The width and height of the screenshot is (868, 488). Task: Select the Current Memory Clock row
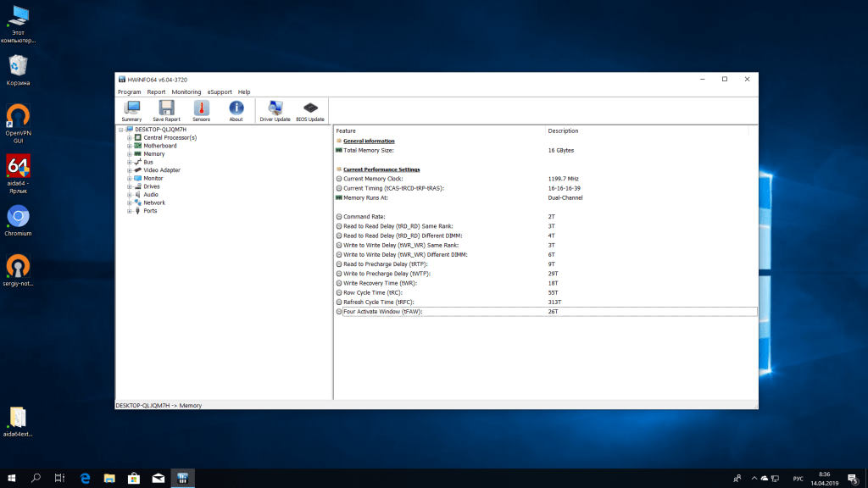point(545,179)
